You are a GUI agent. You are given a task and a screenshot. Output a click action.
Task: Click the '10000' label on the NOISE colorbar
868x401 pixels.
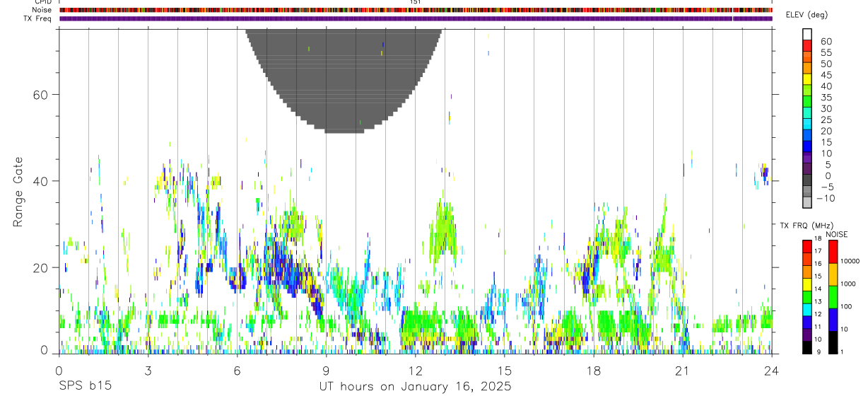pyautogui.click(x=850, y=261)
